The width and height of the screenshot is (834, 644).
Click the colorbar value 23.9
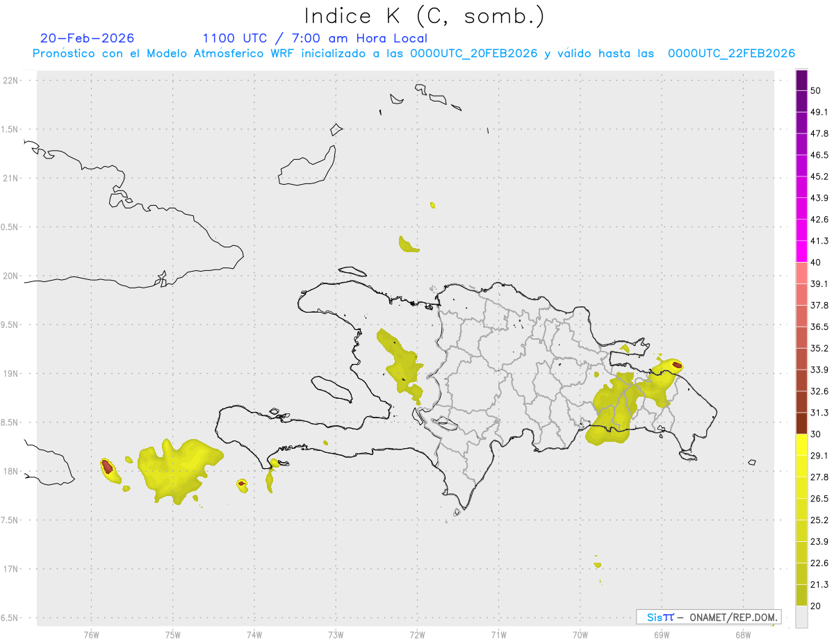[819, 541]
